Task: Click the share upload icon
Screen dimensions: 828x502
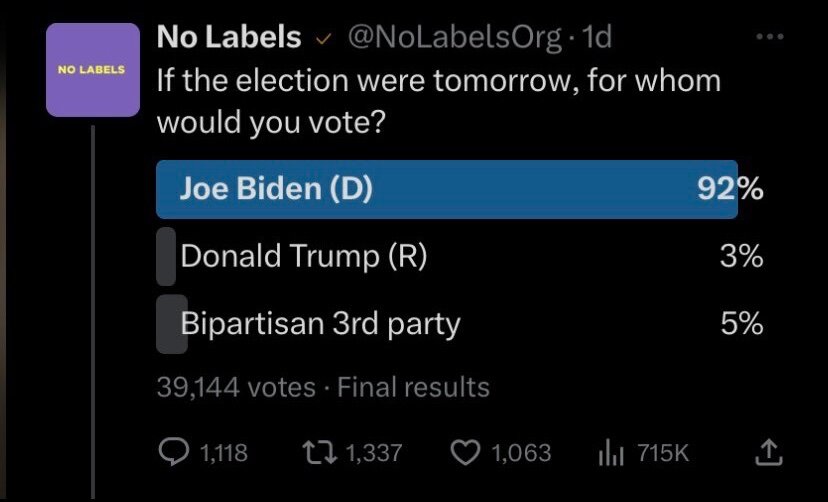Action: tap(769, 452)
